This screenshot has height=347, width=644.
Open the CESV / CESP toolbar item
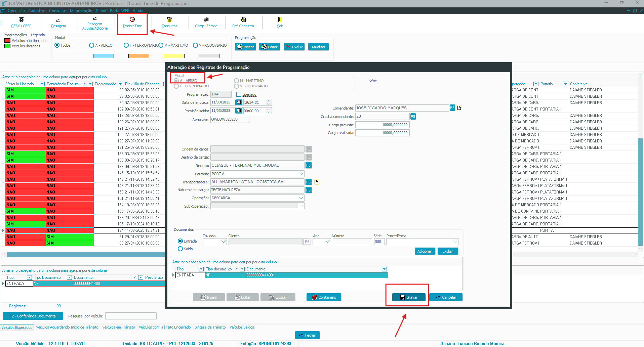click(x=21, y=23)
